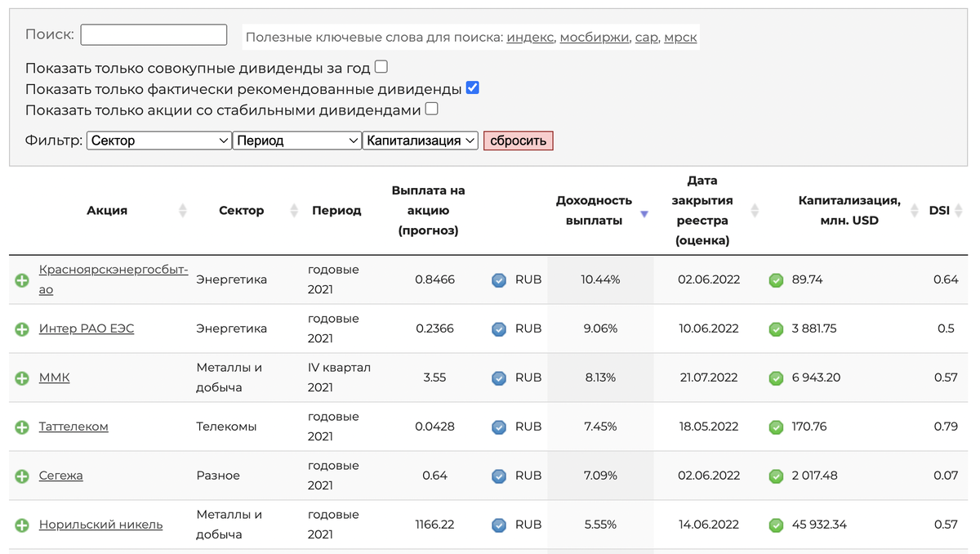Click the 5.55% yield cell
980x554 pixels.
click(x=600, y=525)
